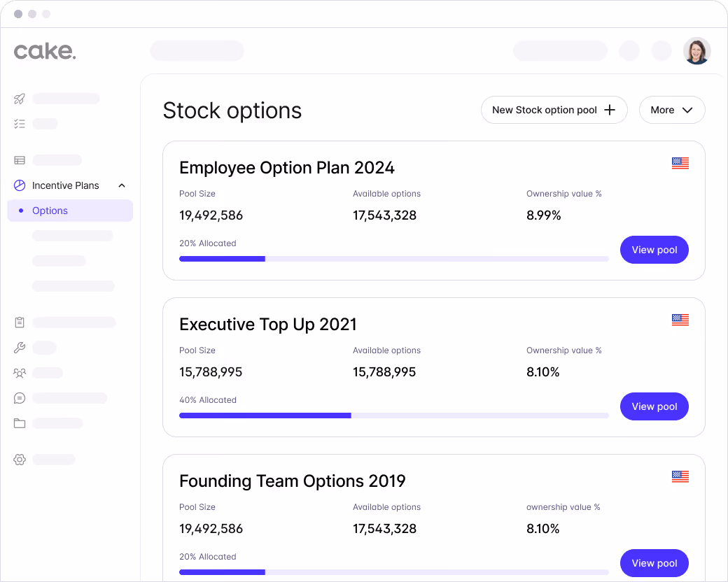
Task: Open the settings gear icon
Action: coord(20,460)
